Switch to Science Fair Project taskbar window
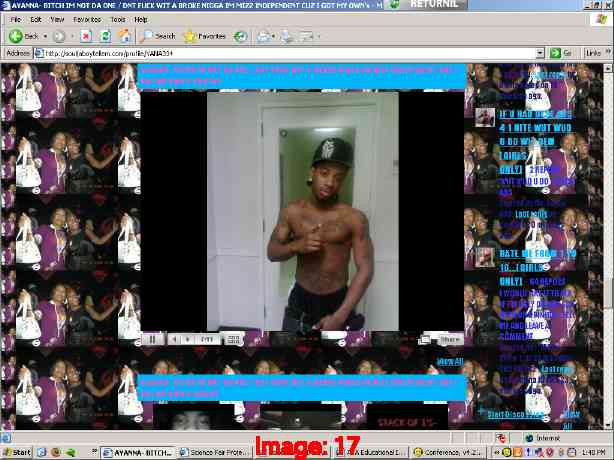 tap(215, 453)
